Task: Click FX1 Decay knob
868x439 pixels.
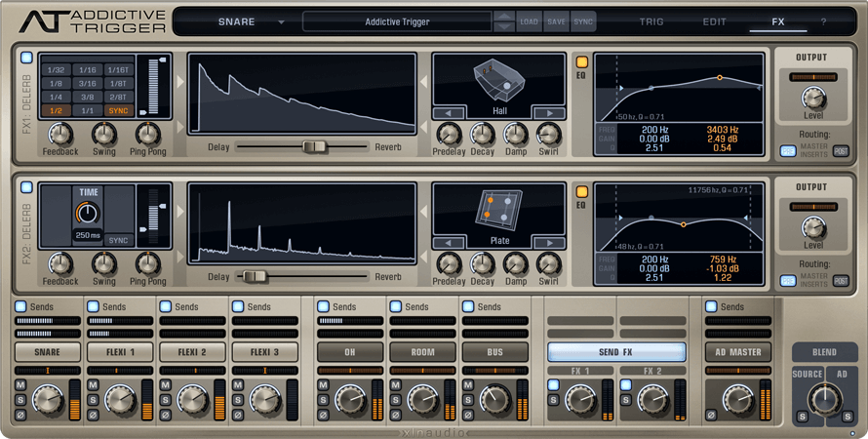Action: click(482, 135)
